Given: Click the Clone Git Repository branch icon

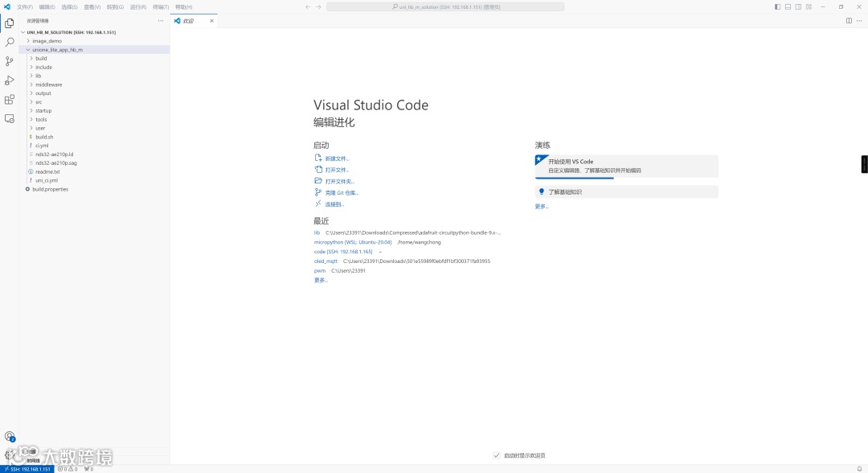Looking at the screenshot, I should coord(317,192).
